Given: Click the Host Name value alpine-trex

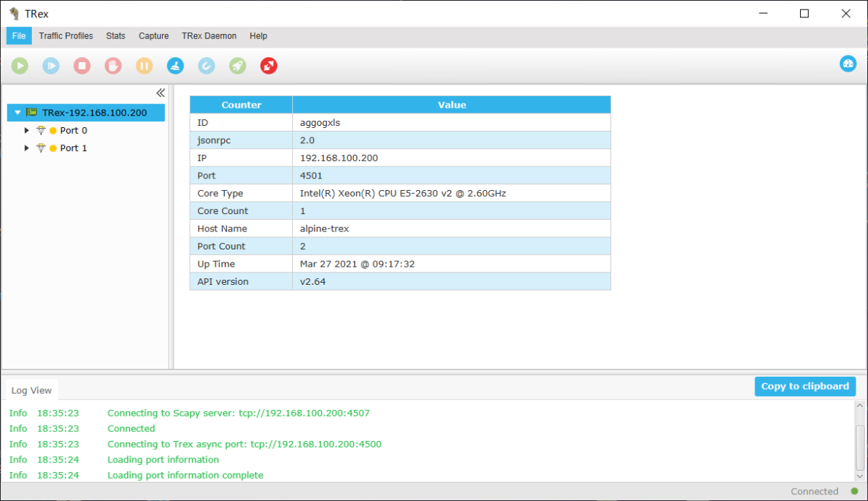Looking at the screenshot, I should click(x=325, y=228).
